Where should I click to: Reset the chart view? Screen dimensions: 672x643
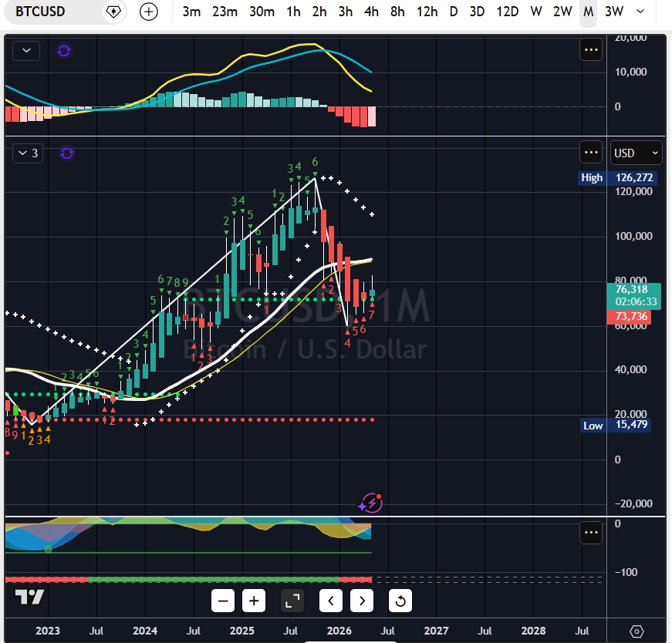(x=400, y=601)
